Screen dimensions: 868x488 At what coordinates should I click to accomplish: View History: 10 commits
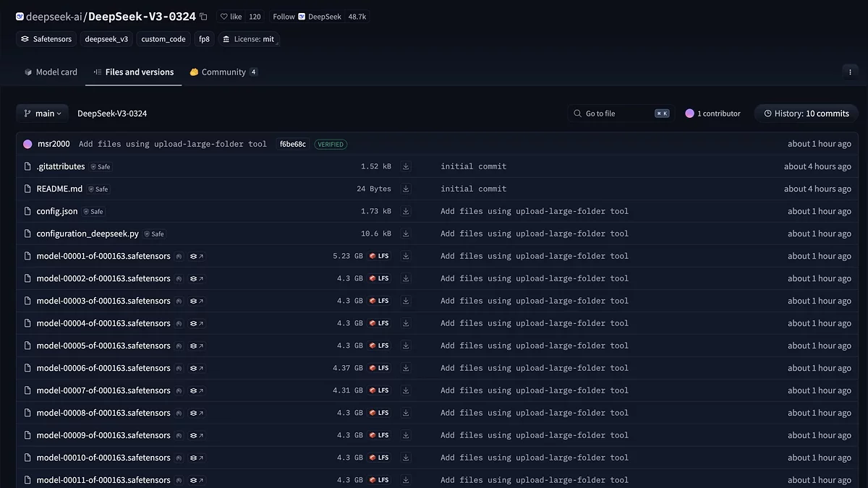(806, 114)
